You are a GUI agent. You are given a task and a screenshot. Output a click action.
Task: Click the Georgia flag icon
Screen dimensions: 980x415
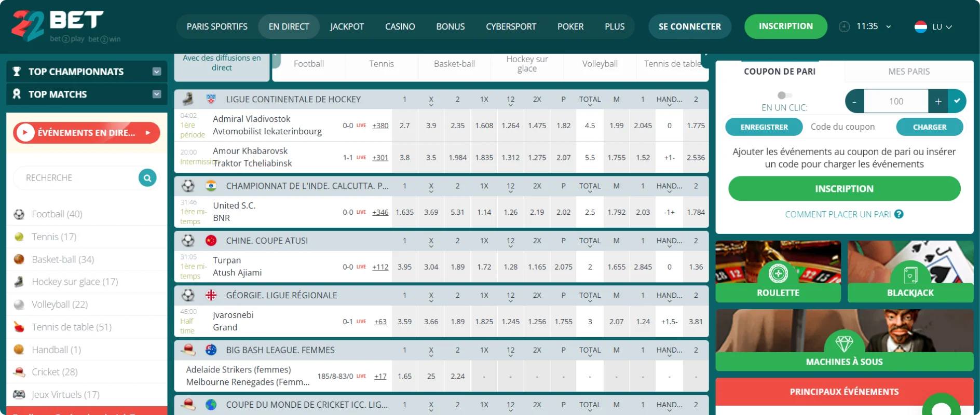[211, 295]
